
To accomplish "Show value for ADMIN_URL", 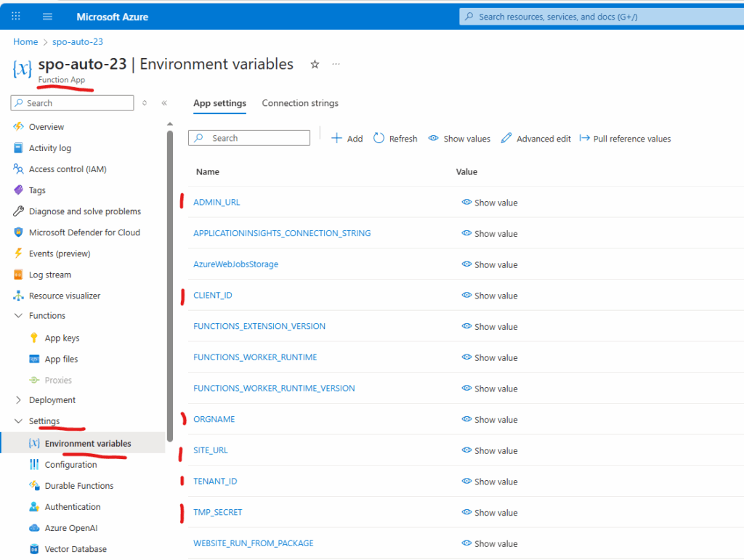I will pos(490,203).
